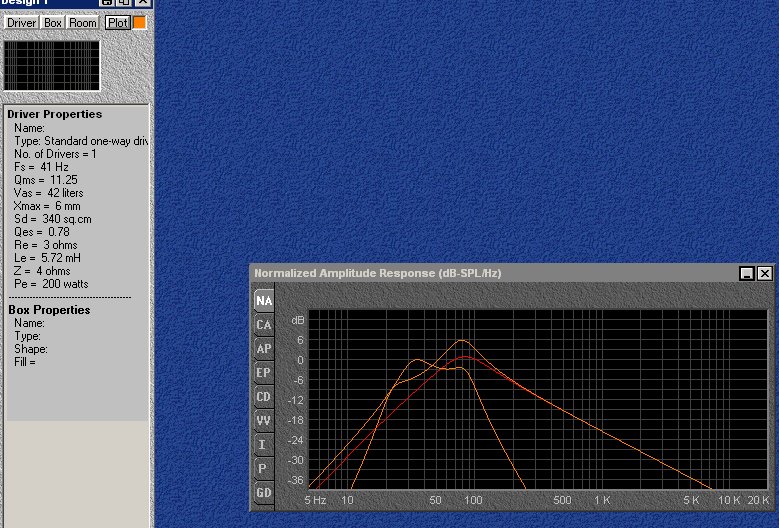
Task: Select the GD group delay tab
Action: tap(264, 493)
